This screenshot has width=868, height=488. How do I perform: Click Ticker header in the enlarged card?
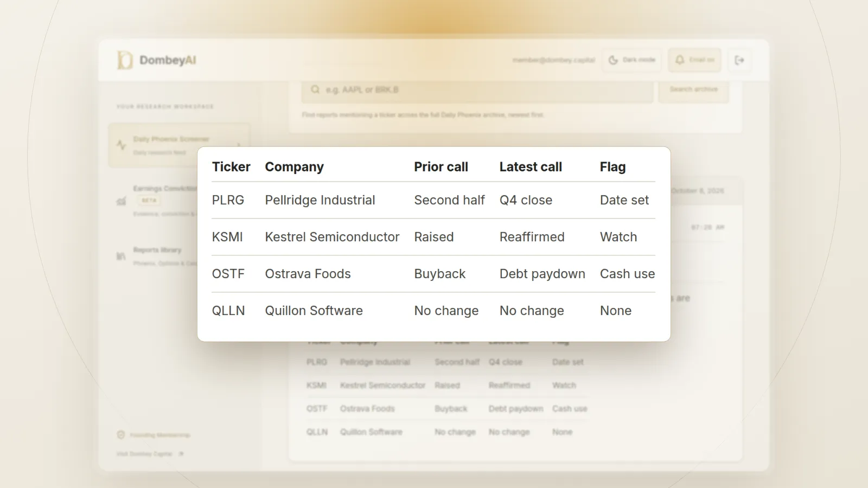(x=231, y=167)
